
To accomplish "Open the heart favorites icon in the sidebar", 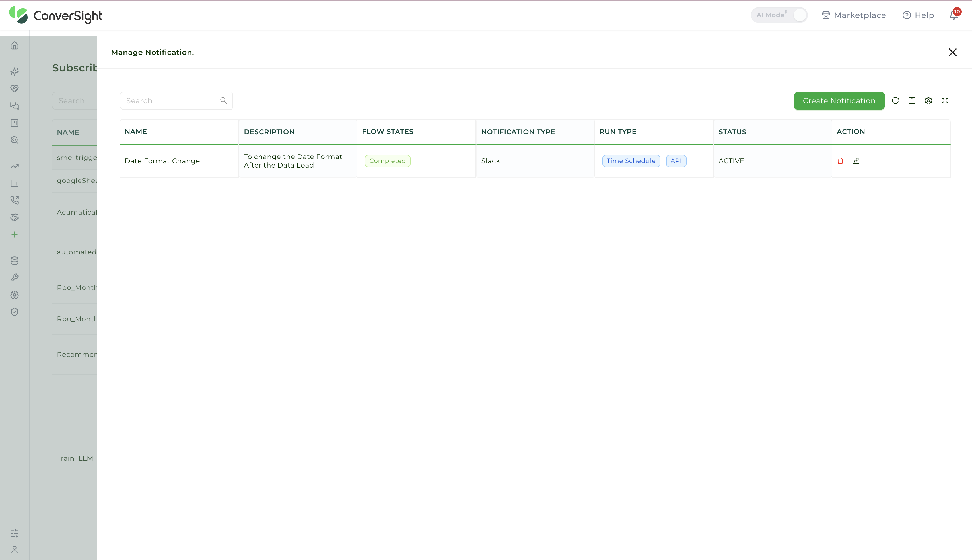I will coord(15,89).
